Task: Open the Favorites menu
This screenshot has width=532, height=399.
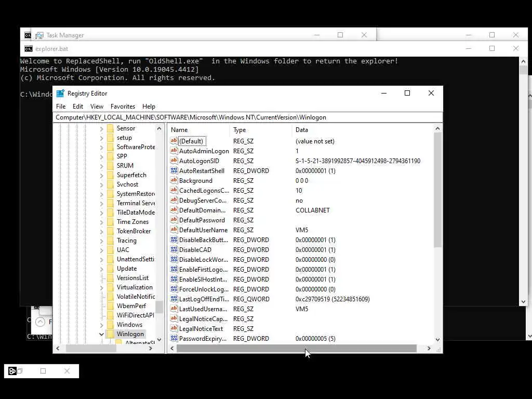Action: 123,106
